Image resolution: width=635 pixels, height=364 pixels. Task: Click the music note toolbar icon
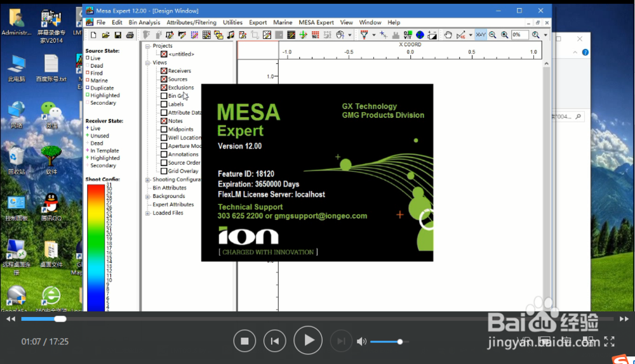point(231,35)
